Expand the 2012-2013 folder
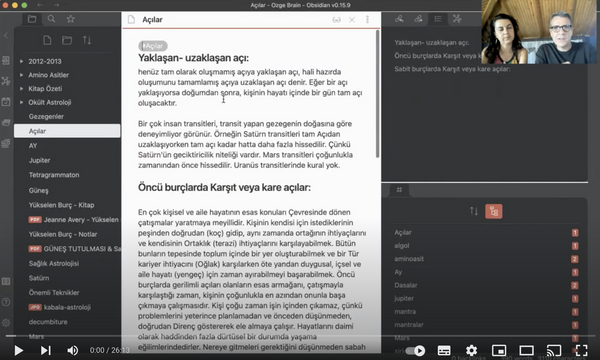Viewport: 600px width, 360px height. [x=21, y=61]
